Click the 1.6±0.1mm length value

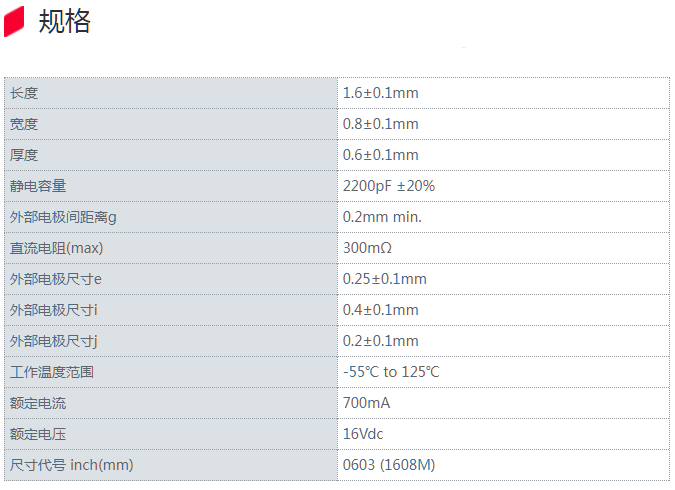381,93
